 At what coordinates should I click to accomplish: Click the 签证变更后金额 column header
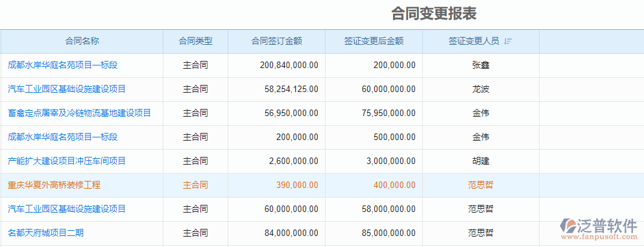pos(374,41)
